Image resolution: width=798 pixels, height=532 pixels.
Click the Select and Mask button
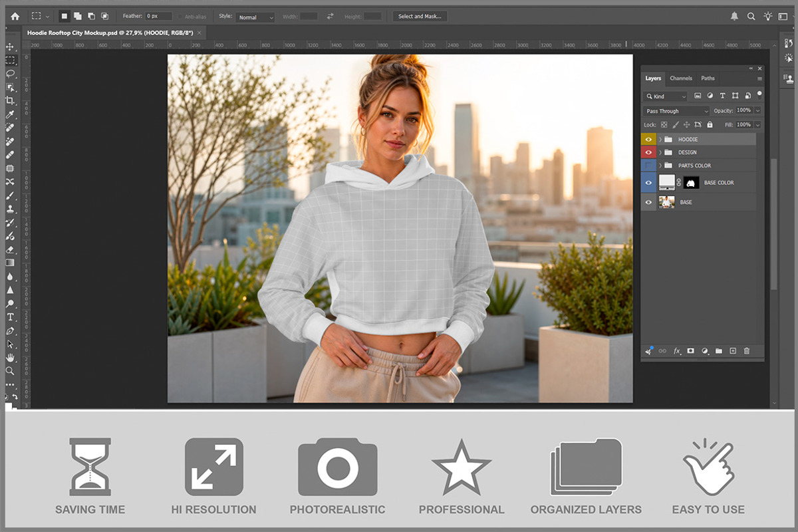click(x=420, y=17)
